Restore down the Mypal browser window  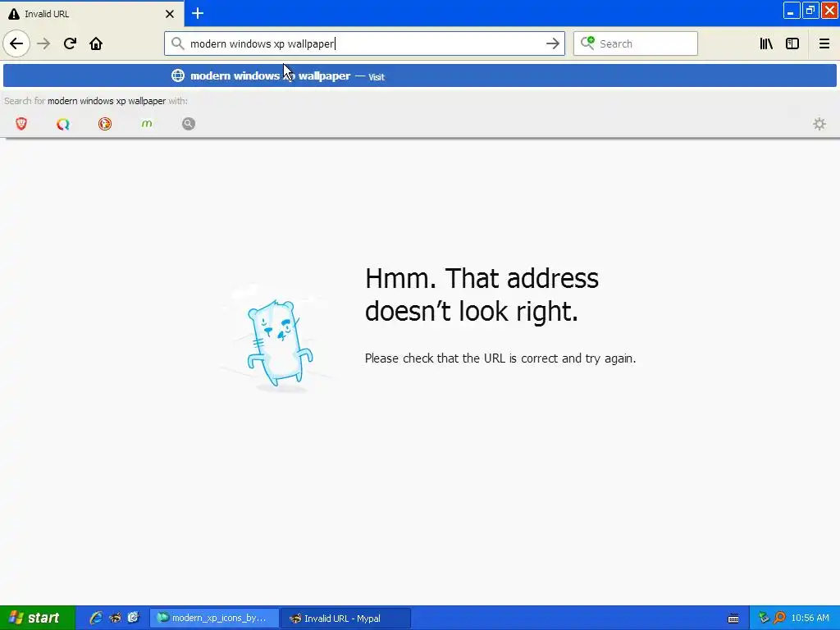click(x=810, y=10)
